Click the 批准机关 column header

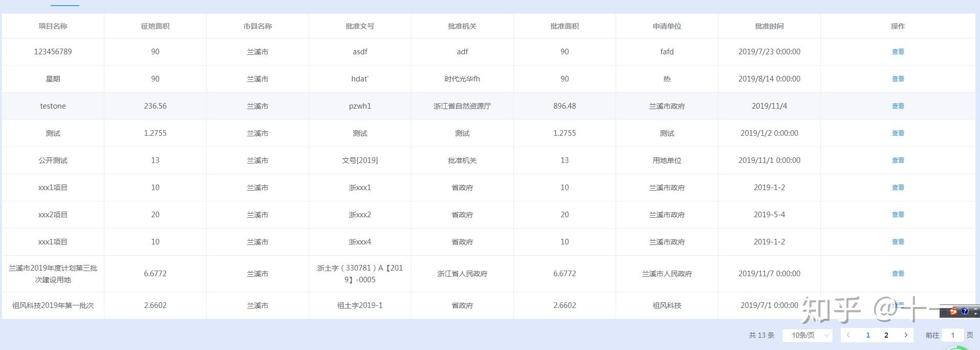tap(462, 26)
